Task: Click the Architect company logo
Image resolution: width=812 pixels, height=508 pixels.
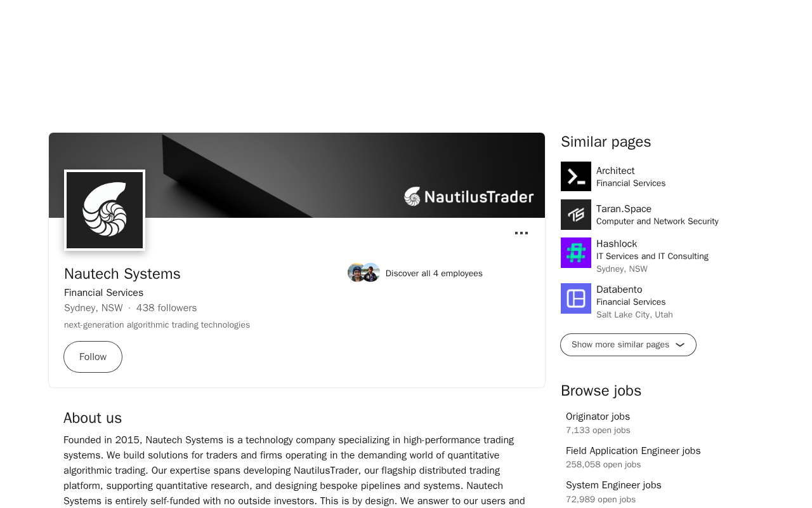Action: tap(576, 177)
